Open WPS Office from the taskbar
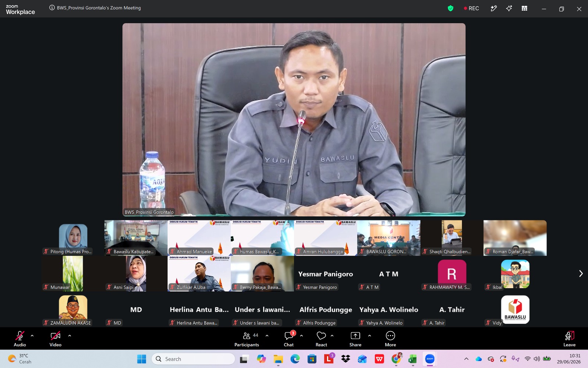The image size is (588, 368). (379, 359)
